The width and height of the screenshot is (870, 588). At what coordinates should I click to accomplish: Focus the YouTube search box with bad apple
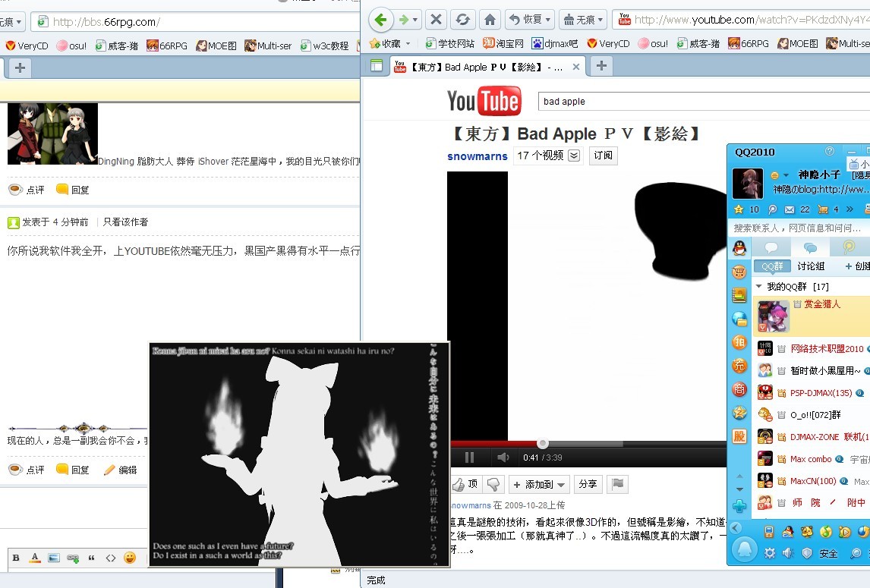[x=704, y=102]
